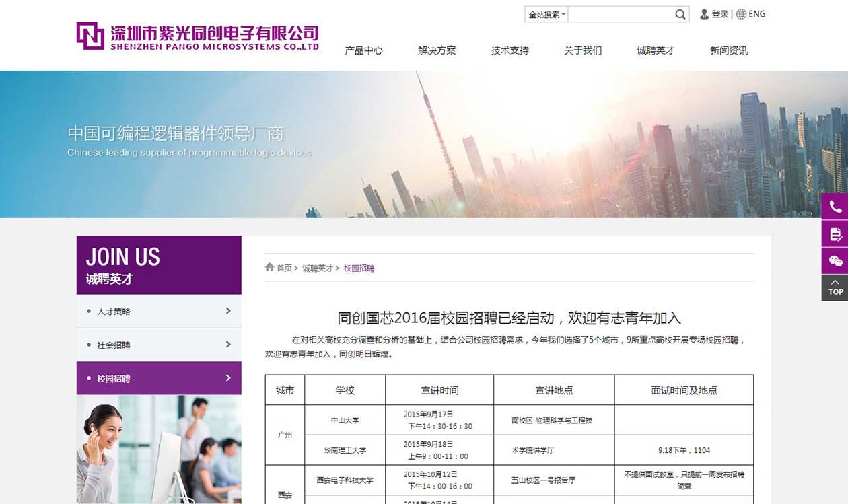Open the 新闻资讯 navigation menu
This screenshot has width=848, height=504.
(x=729, y=50)
